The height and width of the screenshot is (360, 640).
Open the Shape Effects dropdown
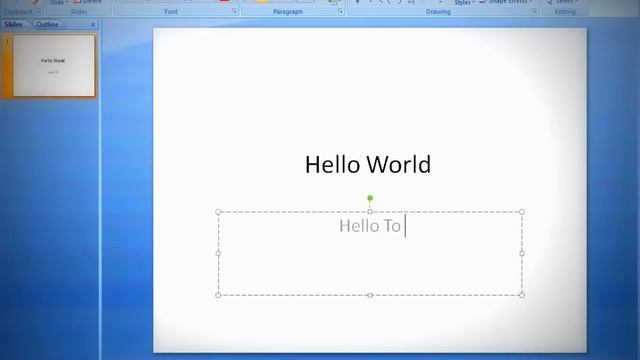[x=506, y=2]
